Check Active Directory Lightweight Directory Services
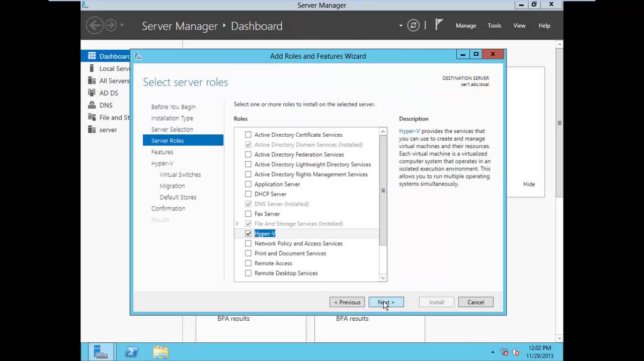This screenshot has width=644, height=361. click(248, 164)
